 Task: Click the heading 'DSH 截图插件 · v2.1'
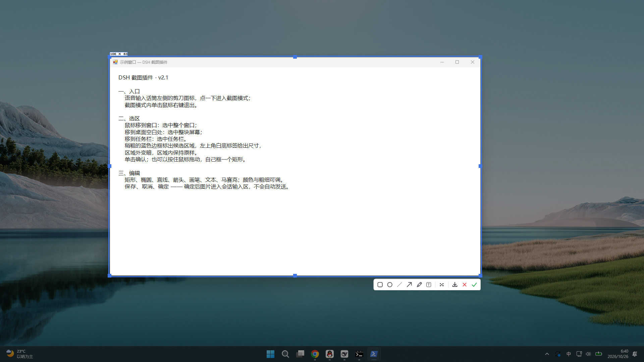143,77
